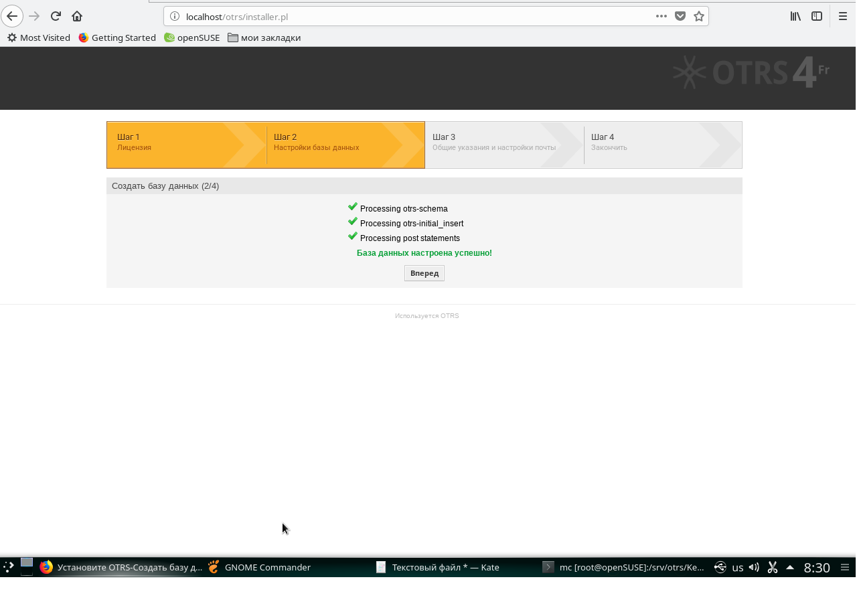The width and height of the screenshot is (857, 616).
Task: Open Most Visited bookmarks folder
Action: [x=39, y=37]
